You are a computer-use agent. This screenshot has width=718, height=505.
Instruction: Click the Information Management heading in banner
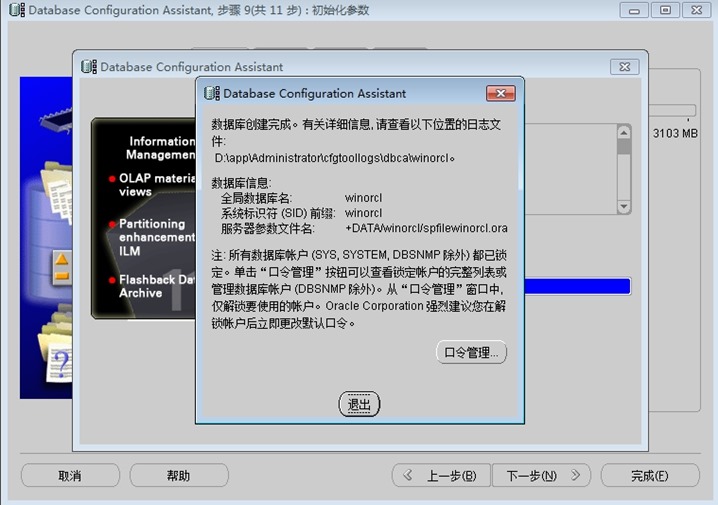point(161,148)
